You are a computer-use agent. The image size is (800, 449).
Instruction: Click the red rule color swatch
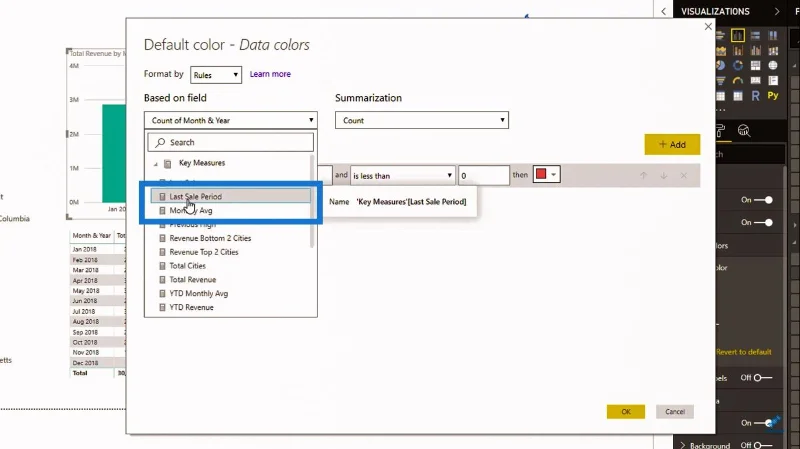tap(541, 174)
